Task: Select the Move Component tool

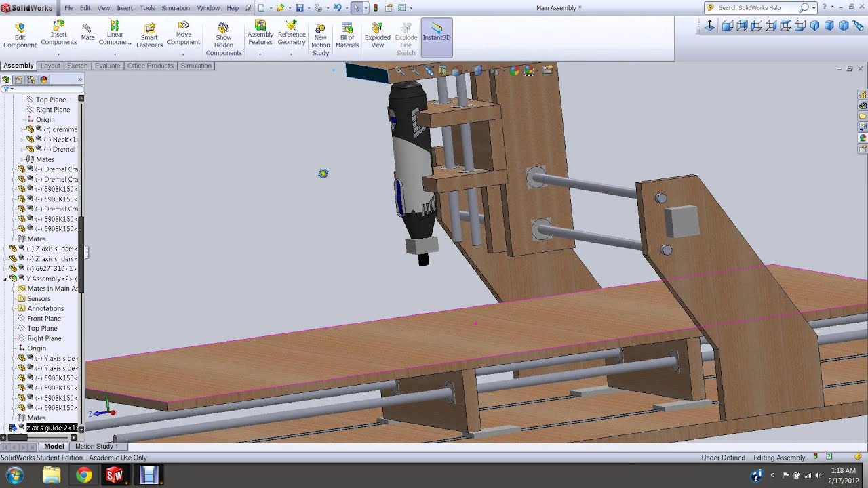Action: [x=184, y=33]
